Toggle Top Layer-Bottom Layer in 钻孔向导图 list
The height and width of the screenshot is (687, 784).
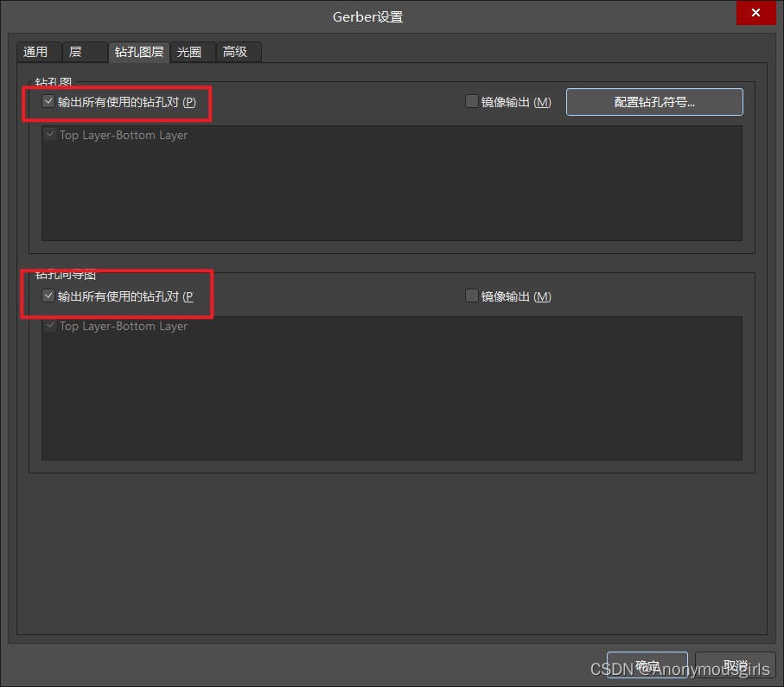51,327
